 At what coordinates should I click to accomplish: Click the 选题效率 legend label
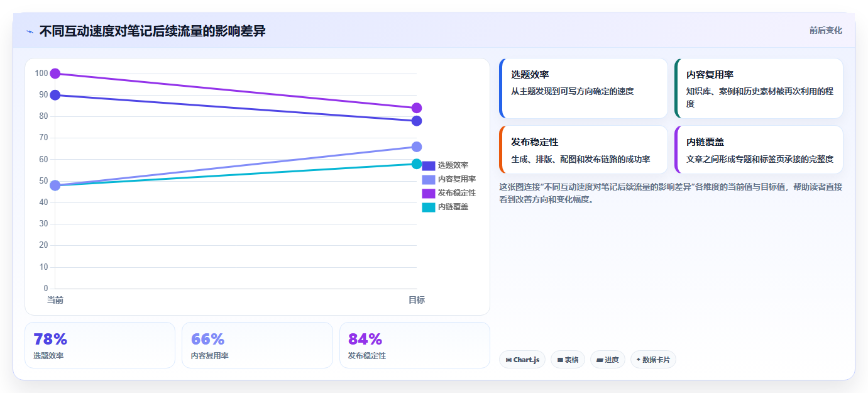click(x=453, y=165)
